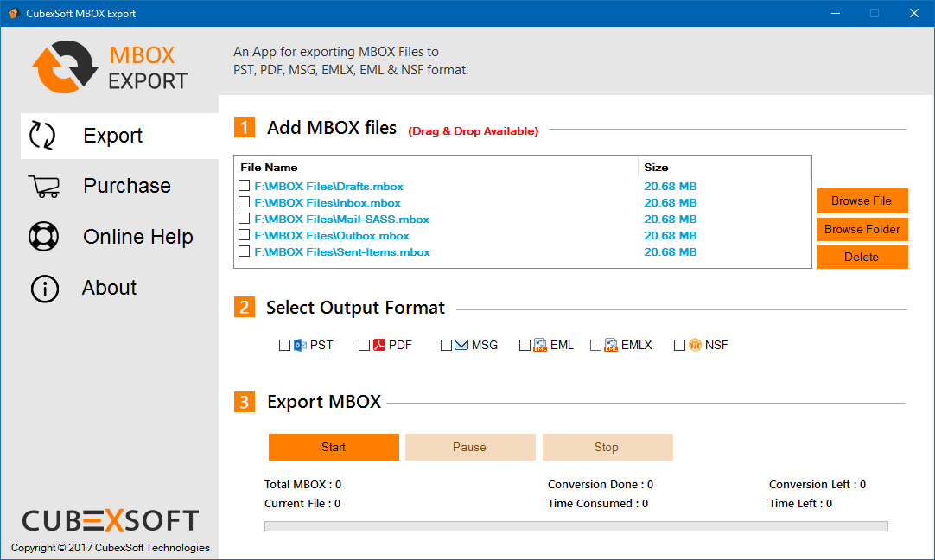
Task: Click the Online Help lifebuoy icon
Action: (43, 237)
